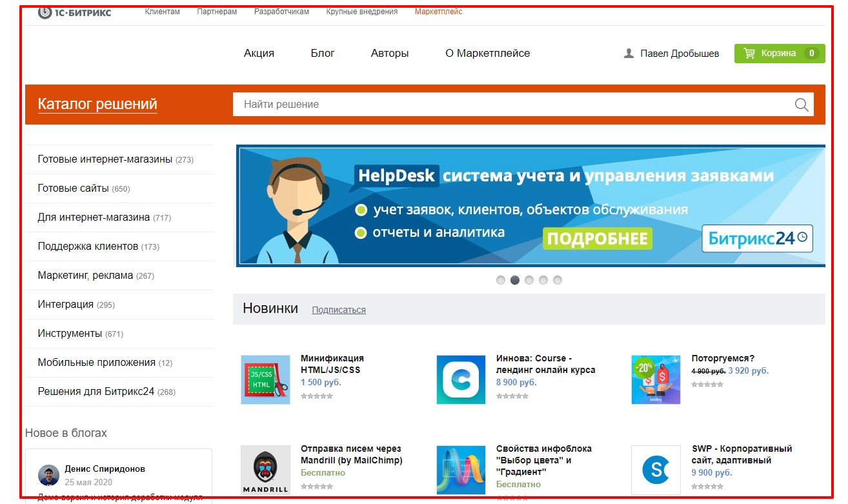Click the shopping cart icon
Viewport: 848px width, 504px height.
click(x=749, y=54)
